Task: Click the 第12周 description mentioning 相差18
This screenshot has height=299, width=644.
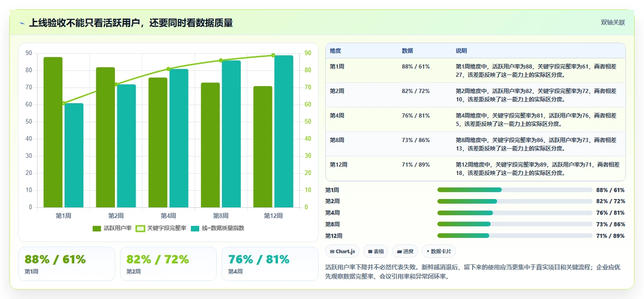Action: [537, 168]
